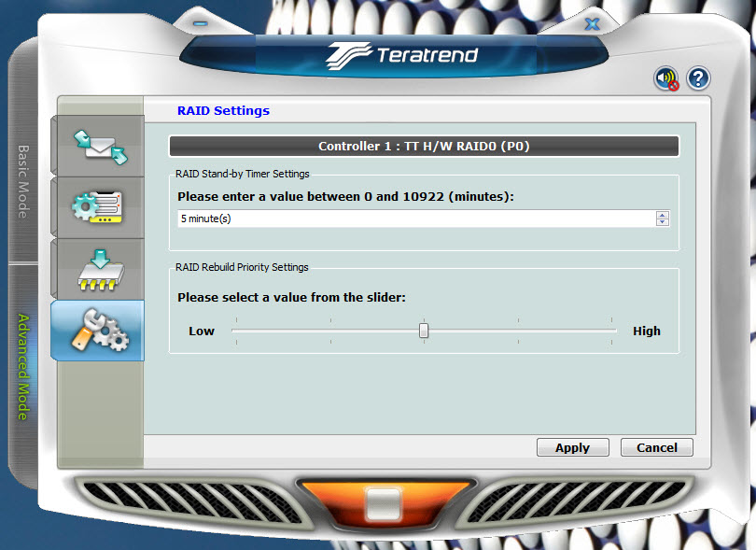Close the Teratrend window
Viewport: 756px width, 550px height.
tap(592, 24)
